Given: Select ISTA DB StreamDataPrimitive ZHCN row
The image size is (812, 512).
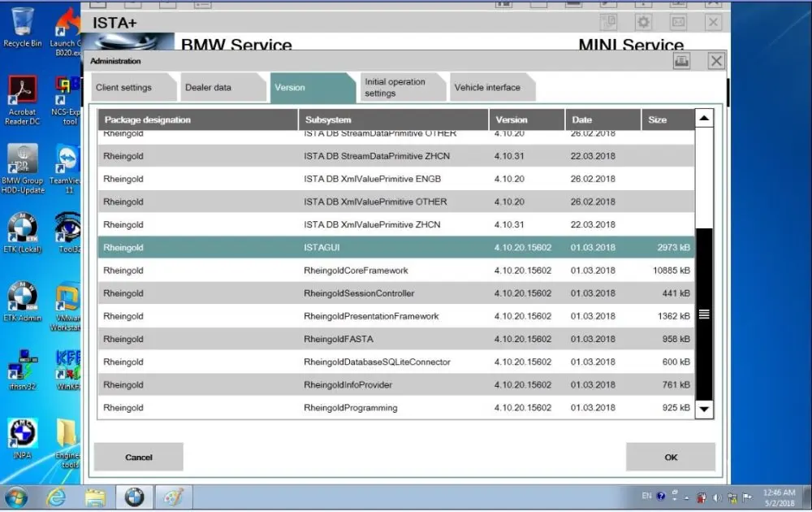Looking at the screenshot, I should (x=396, y=156).
